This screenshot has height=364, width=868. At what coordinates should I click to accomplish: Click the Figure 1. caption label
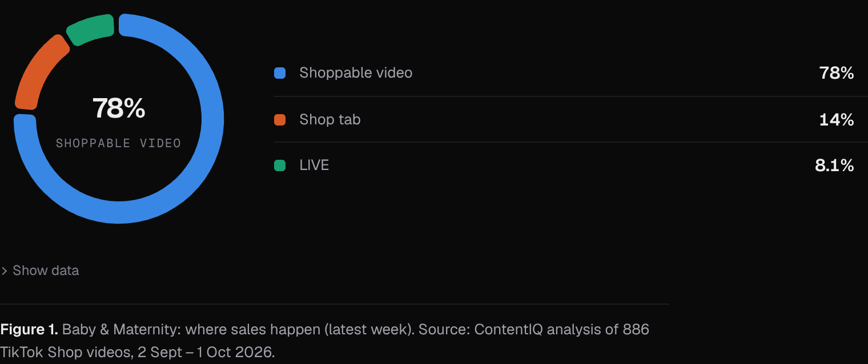(29, 330)
